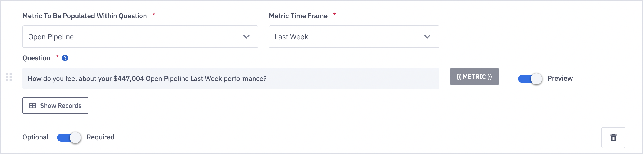Click the trash icon to delete the question

(613, 137)
